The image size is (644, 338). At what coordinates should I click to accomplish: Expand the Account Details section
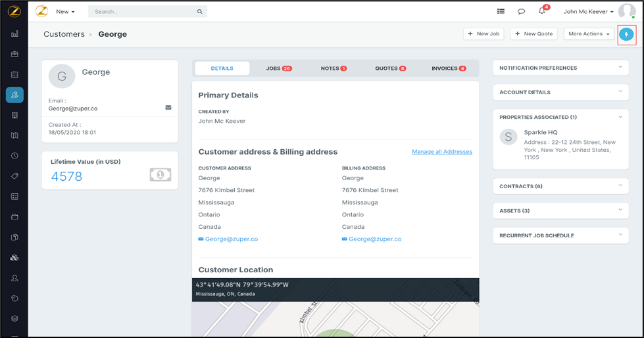560,92
